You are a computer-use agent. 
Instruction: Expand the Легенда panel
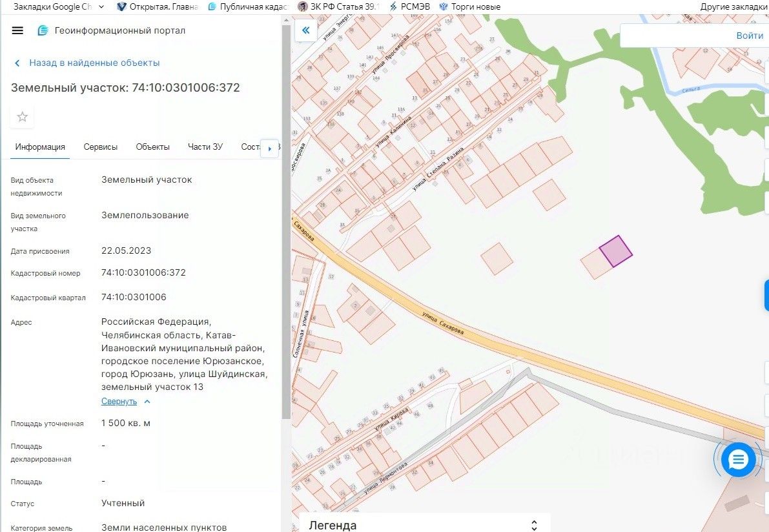pos(533,525)
